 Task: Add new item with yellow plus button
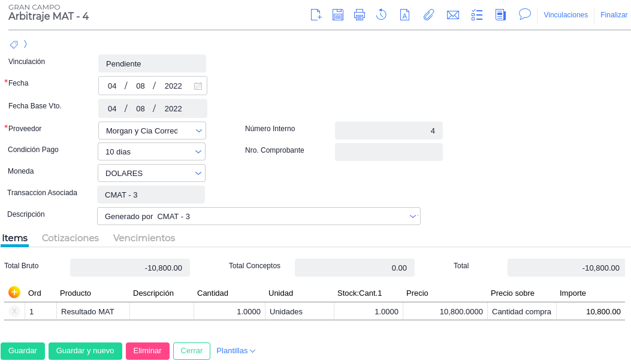coord(14,292)
